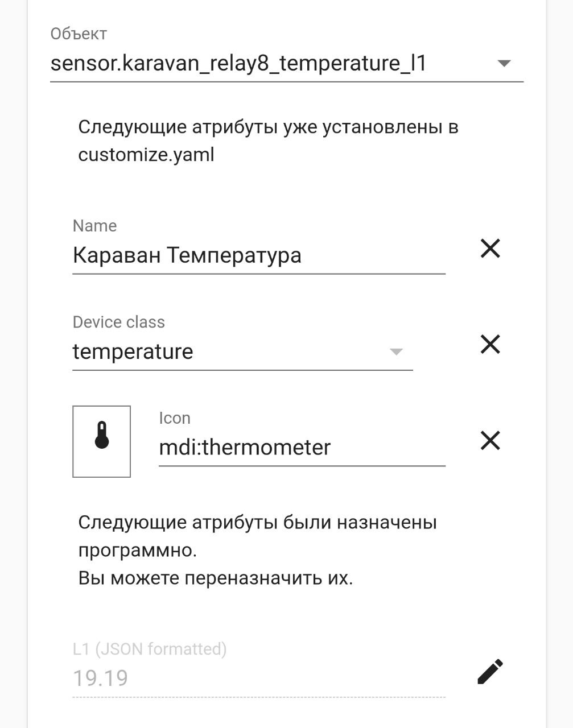Remove the Name attribute override

pos(490,249)
